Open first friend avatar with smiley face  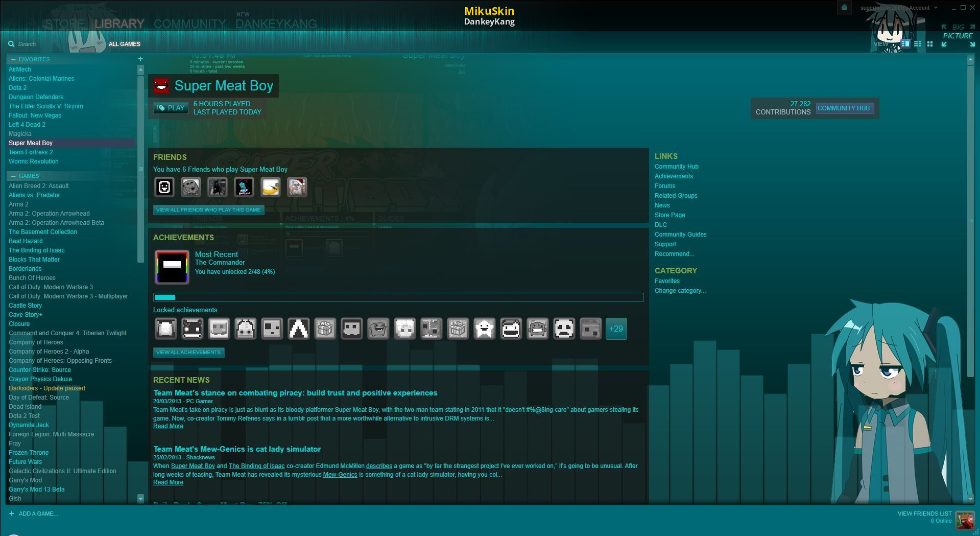[164, 187]
